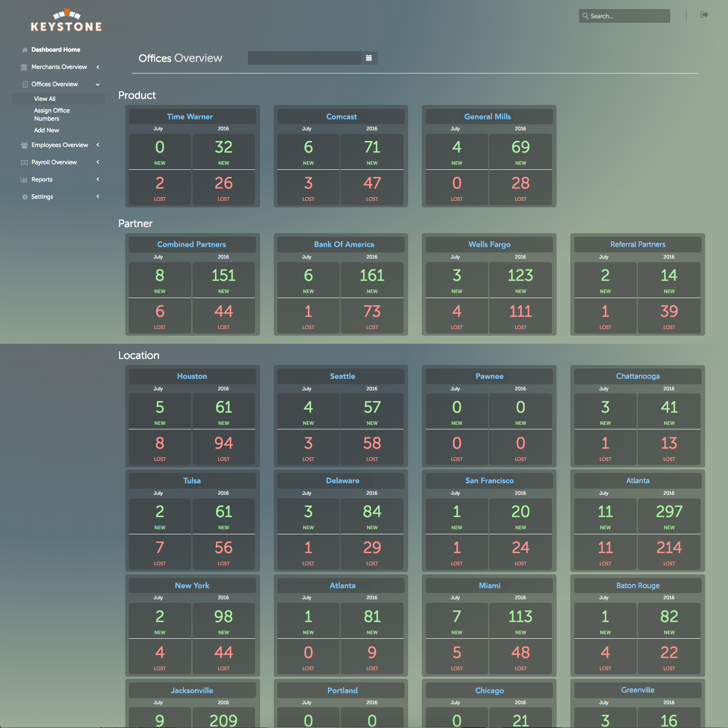Open the Chicago card title
The height and width of the screenshot is (728, 728).
(490, 690)
